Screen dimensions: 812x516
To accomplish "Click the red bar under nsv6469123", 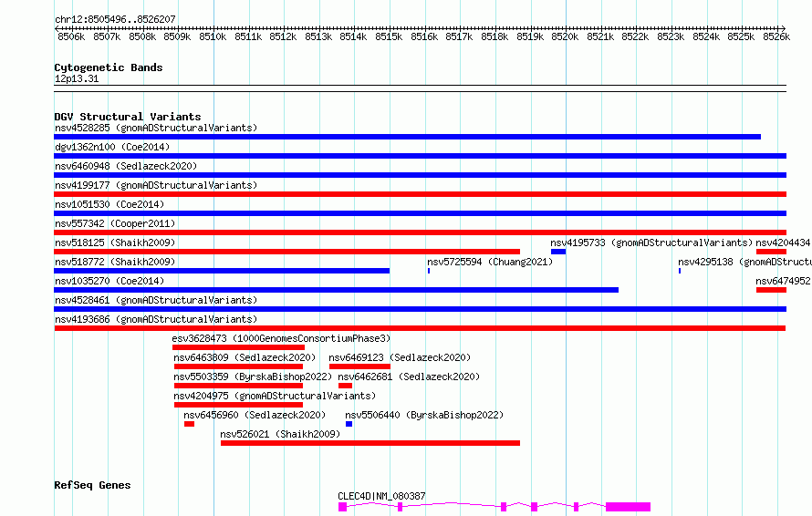I will [359, 366].
